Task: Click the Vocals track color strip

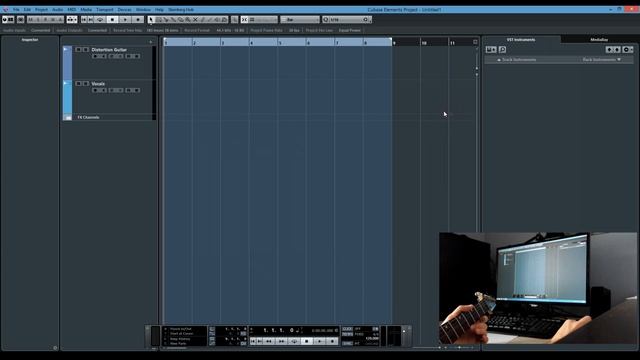Action: (x=67, y=96)
